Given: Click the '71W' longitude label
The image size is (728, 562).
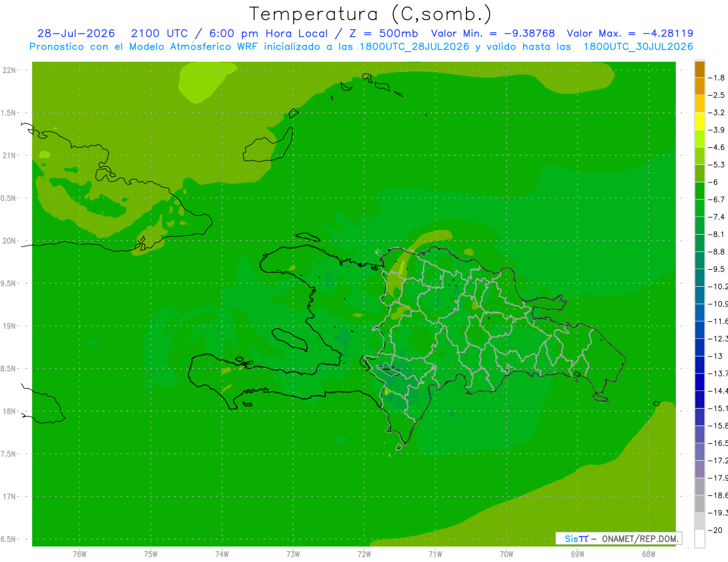Looking at the screenshot, I should tap(435, 554).
